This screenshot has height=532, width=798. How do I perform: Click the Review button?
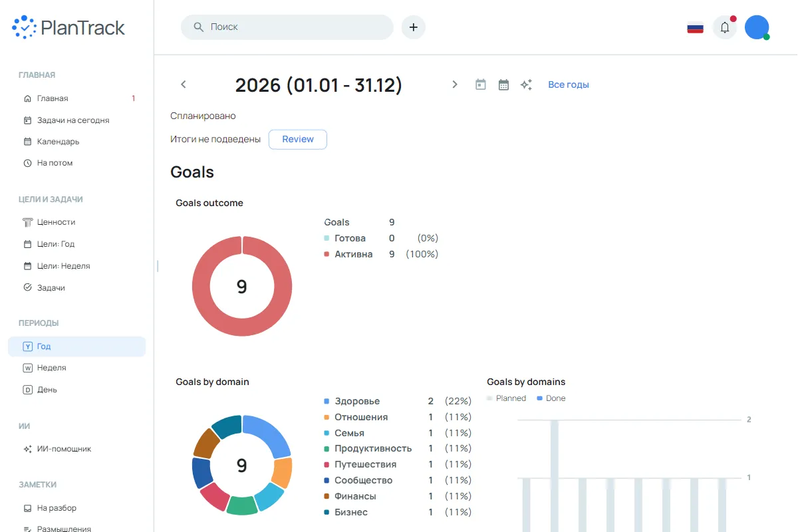pos(298,140)
